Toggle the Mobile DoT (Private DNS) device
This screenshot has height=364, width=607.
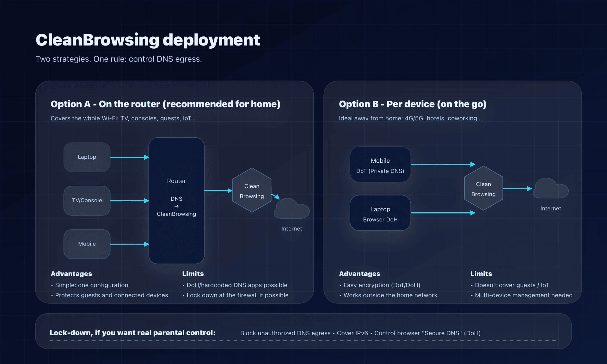380,164
